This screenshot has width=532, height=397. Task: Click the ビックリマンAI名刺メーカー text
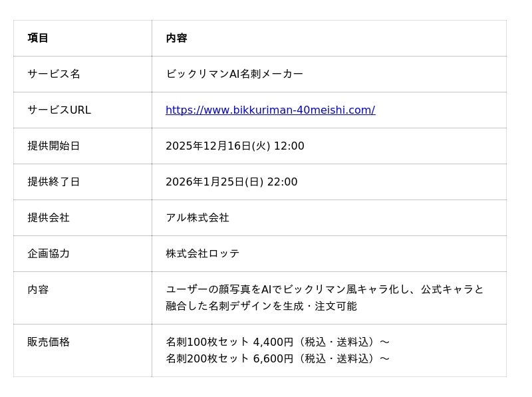[234, 74]
